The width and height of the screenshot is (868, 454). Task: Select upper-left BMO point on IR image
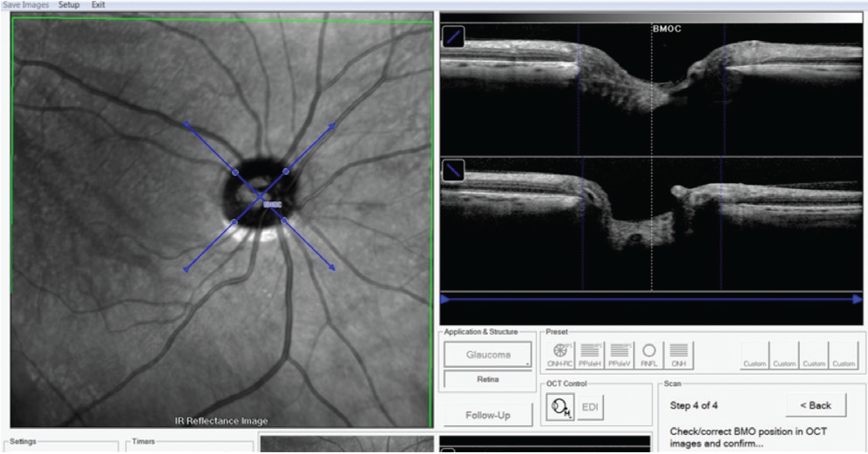(x=235, y=173)
